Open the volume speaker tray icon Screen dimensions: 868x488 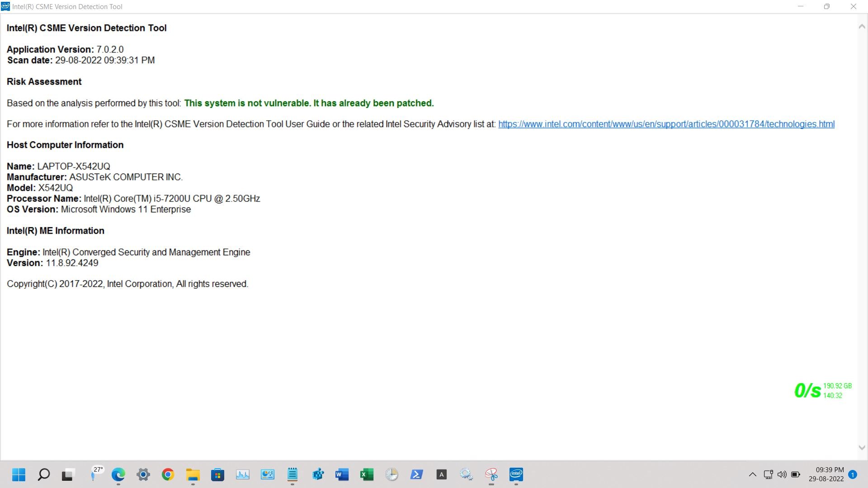click(782, 474)
